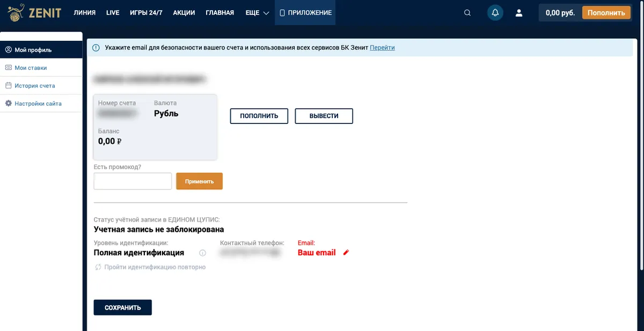Open the search magnifier icon

point(467,13)
